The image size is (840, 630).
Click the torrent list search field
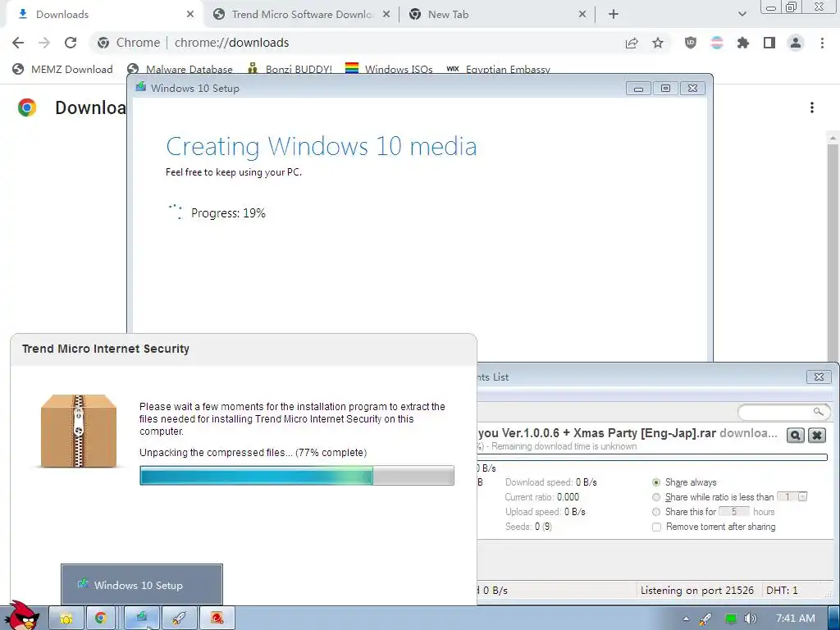pos(783,412)
